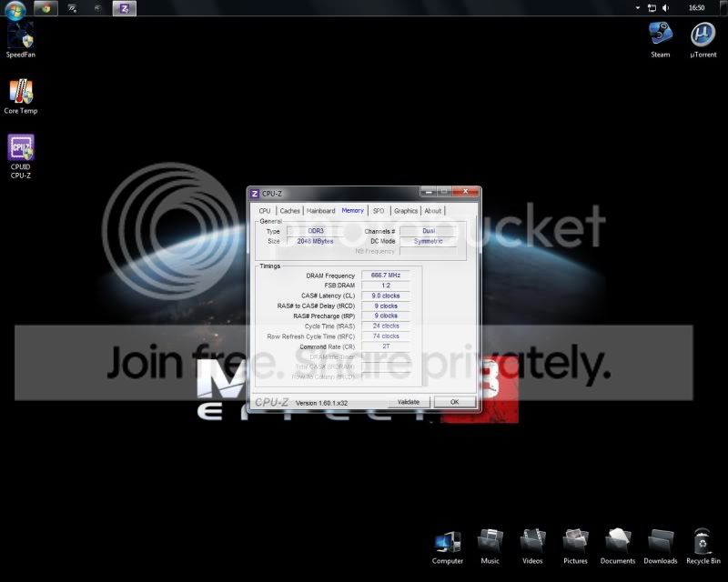Expand the hidden tray icons arrow
Image resolution: width=728 pixels, height=582 pixels.
click(x=638, y=8)
